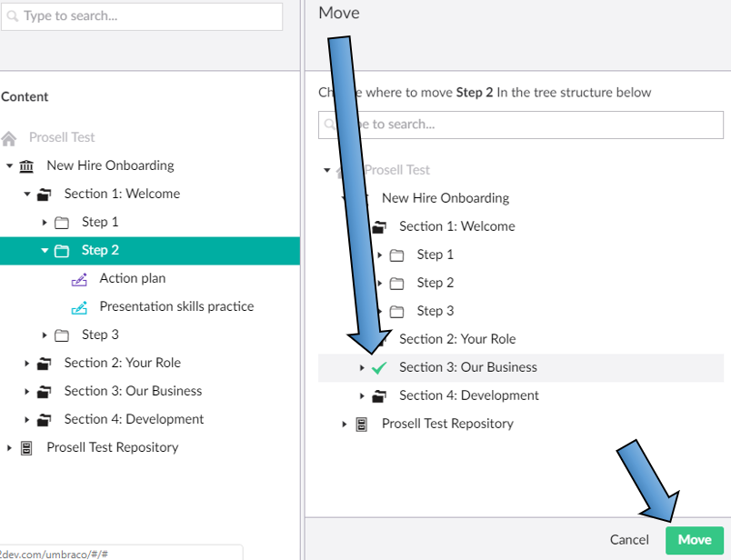Expand Prosell Test Repository in Move dialog

tap(345, 425)
